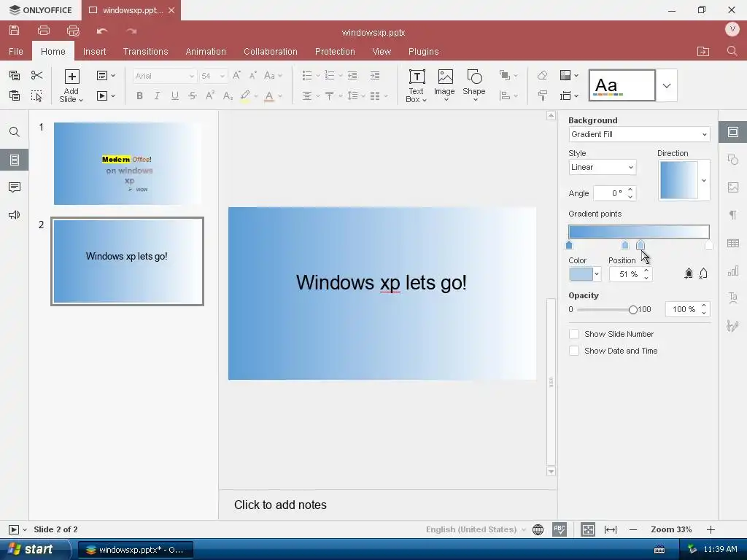Click the header Search magnifier icon
The height and width of the screenshot is (560, 747).
pyautogui.click(x=732, y=51)
